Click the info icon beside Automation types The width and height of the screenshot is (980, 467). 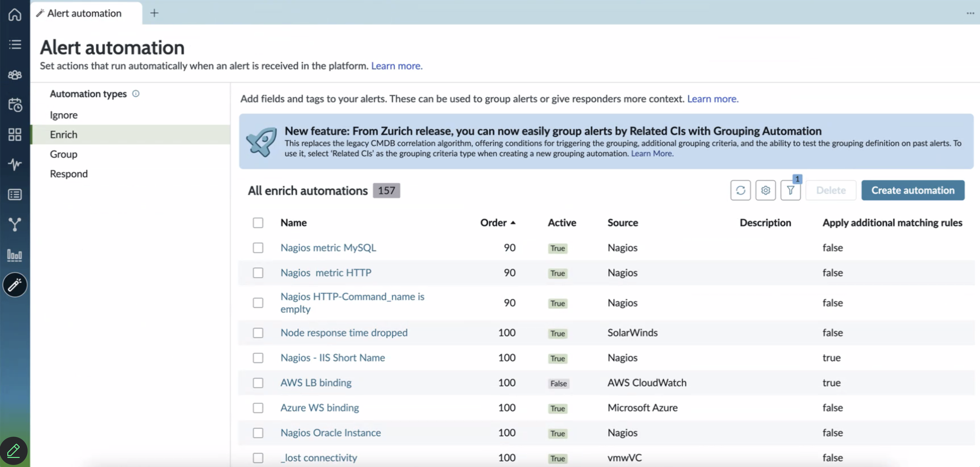pos(136,94)
